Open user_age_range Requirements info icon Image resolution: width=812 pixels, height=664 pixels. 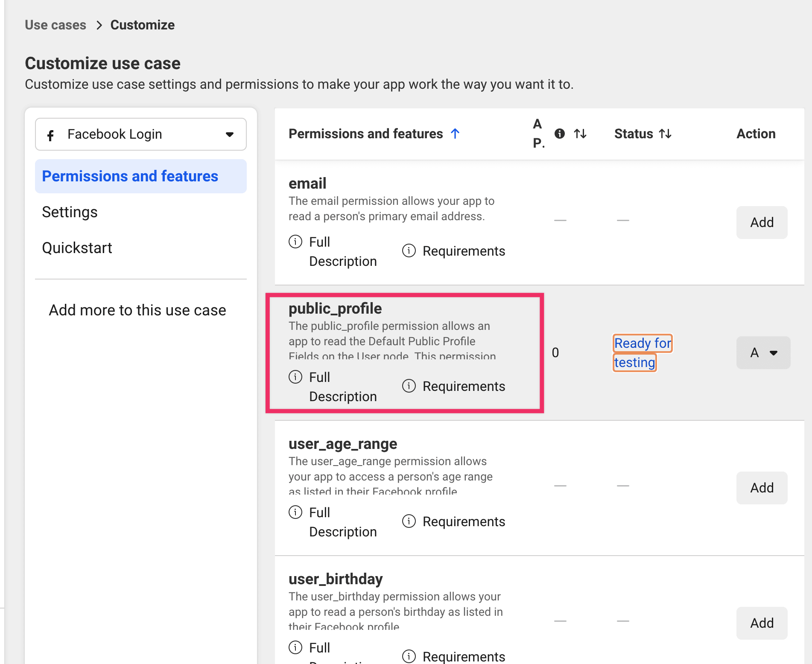click(409, 521)
